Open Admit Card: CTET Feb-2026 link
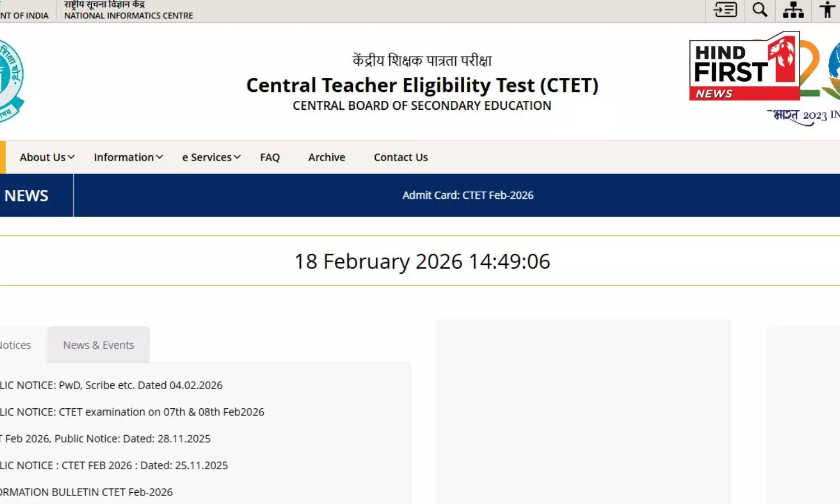Screen dimensions: 840x504 (x=468, y=195)
